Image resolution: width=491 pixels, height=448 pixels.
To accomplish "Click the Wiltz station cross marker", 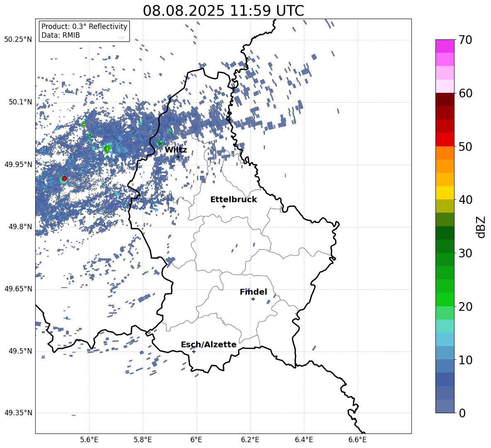I will click(x=178, y=157).
